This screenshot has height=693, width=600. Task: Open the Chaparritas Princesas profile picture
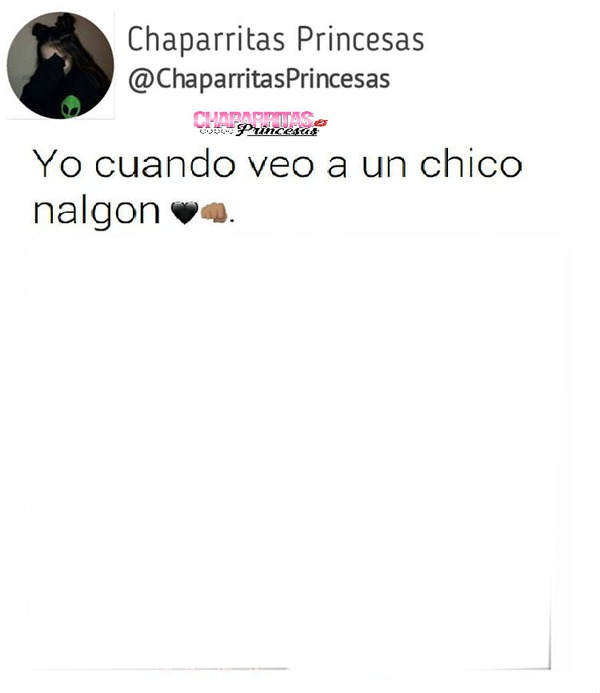tap(60, 65)
